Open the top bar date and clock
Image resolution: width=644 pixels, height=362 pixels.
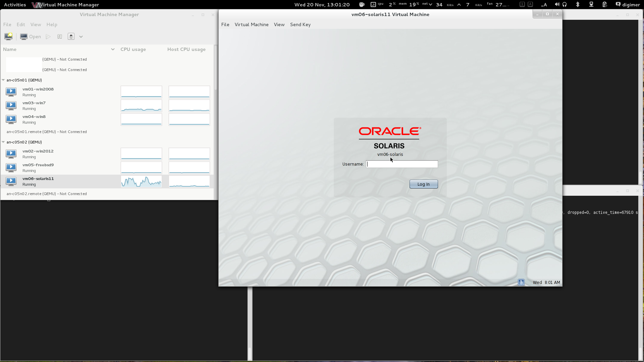coord(322,5)
